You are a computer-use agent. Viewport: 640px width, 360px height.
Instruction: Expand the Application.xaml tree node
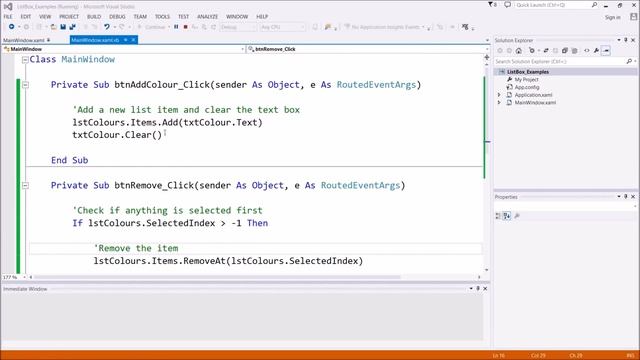499,95
